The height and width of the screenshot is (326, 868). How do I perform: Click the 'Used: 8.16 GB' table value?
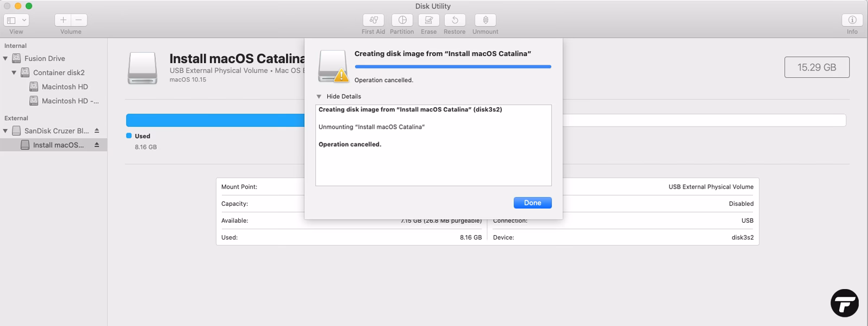pos(470,237)
